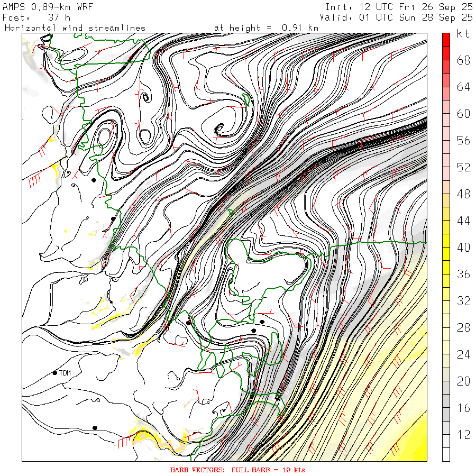Click the 60 value on the color scale

click(x=463, y=114)
